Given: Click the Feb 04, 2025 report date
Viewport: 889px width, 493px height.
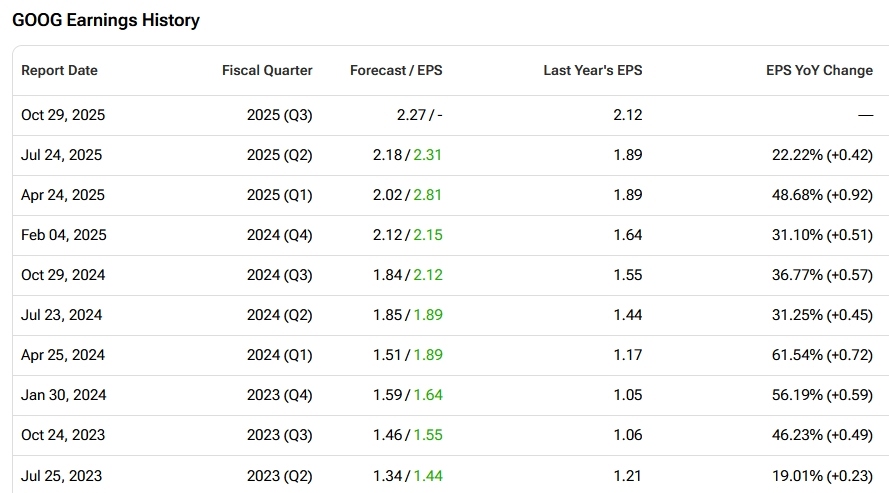Looking at the screenshot, I should tap(63, 235).
